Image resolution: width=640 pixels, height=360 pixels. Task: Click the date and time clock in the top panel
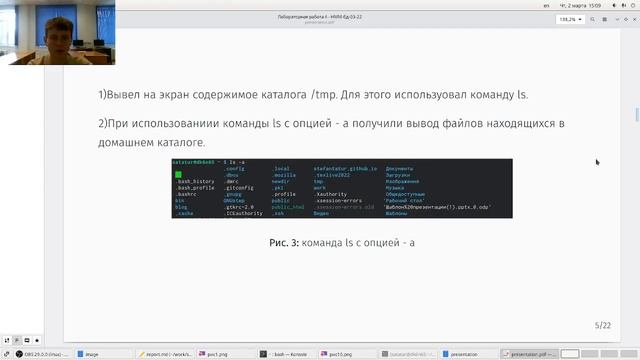580,6
